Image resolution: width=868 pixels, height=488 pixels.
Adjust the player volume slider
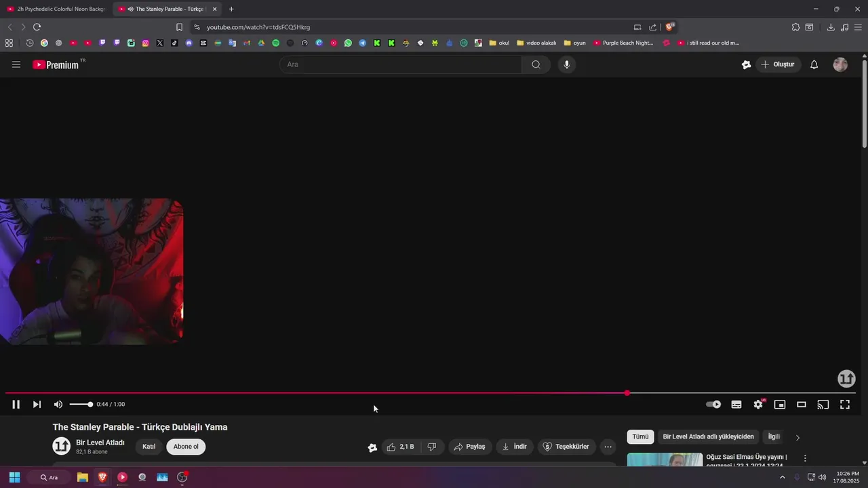click(x=81, y=405)
